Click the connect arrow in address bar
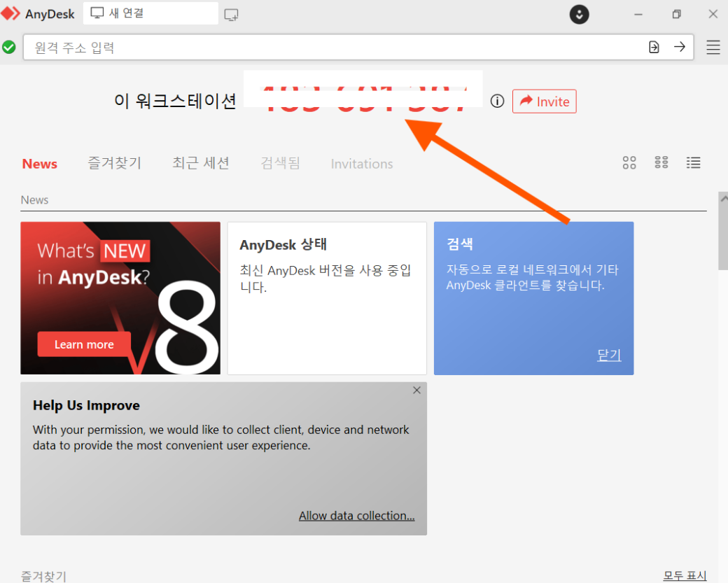728x583 pixels. [679, 47]
